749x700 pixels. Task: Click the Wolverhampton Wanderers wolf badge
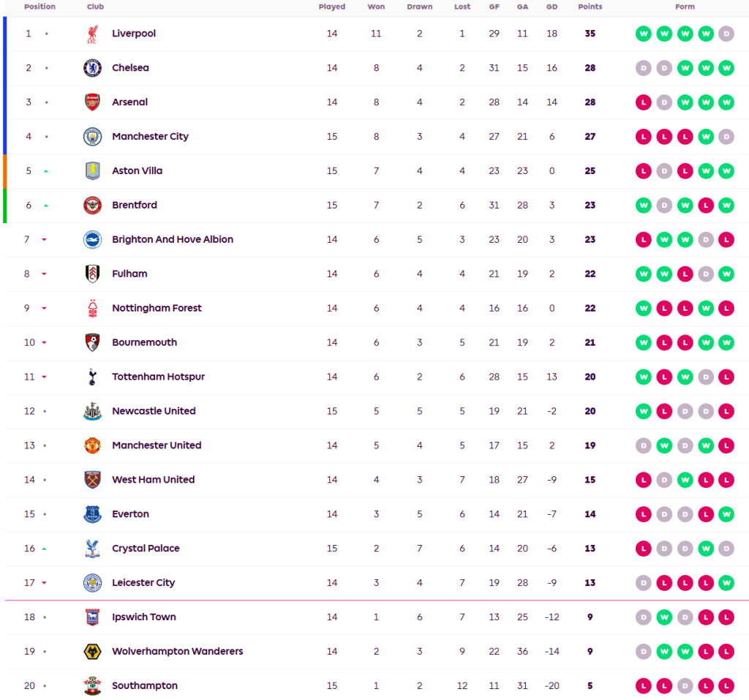[x=92, y=652]
